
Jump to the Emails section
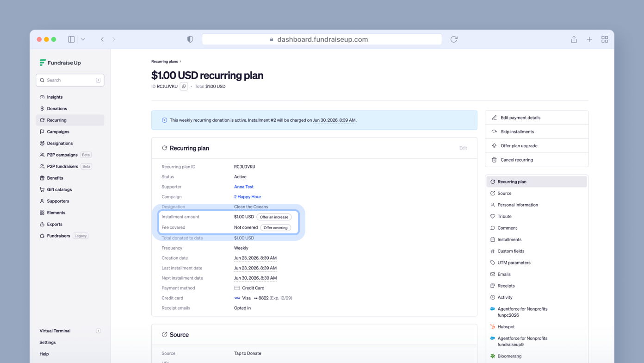coord(537,274)
